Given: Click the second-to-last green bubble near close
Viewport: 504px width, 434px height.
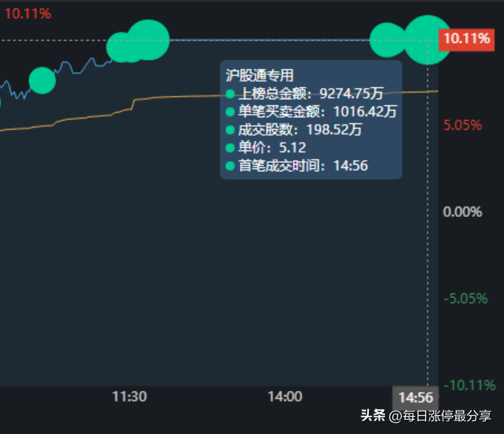Looking at the screenshot, I should [387, 40].
